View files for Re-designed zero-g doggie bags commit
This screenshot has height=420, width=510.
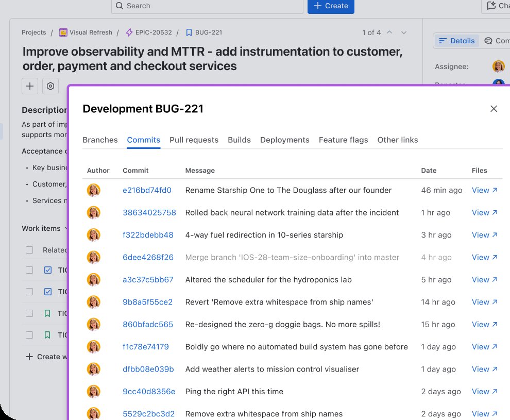point(484,324)
